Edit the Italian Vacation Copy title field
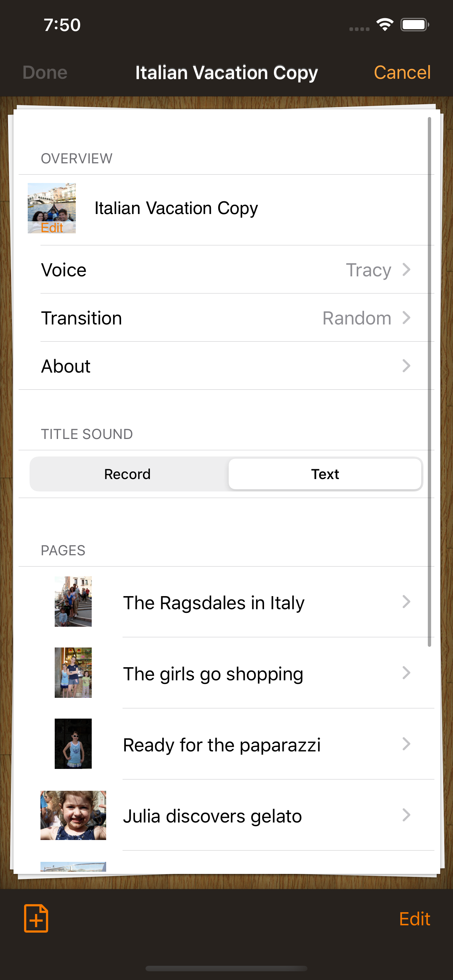This screenshot has height=980, width=453. 176,208
